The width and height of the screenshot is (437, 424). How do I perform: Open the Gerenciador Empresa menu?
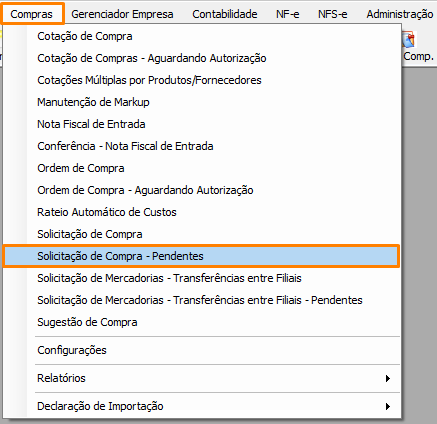click(122, 14)
